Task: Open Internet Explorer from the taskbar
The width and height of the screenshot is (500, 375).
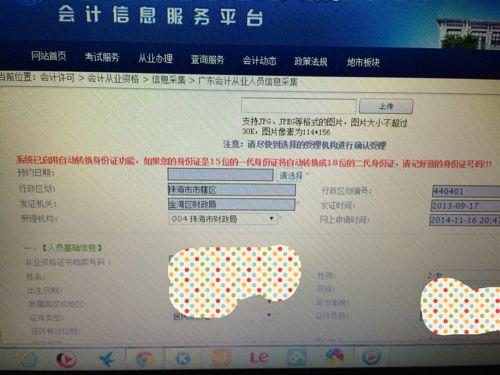Action: coord(28,359)
